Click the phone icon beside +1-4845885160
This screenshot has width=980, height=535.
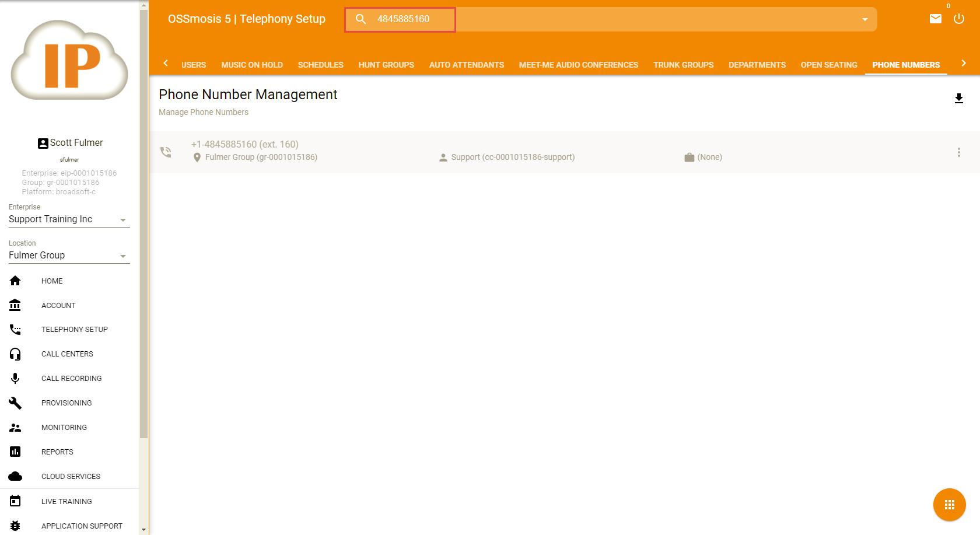(x=166, y=152)
